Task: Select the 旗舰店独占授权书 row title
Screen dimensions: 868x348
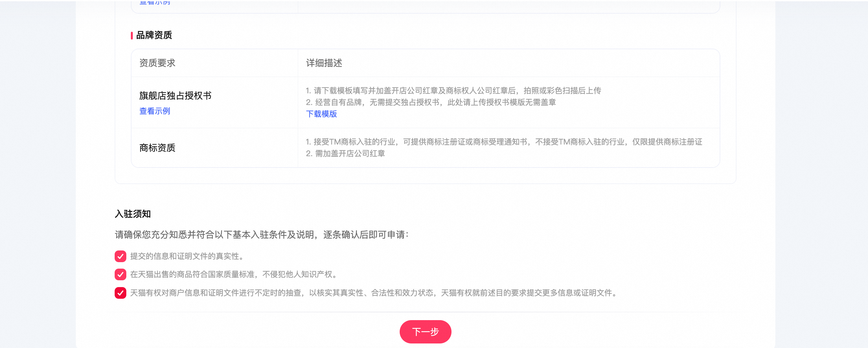Action: pyautogui.click(x=175, y=96)
